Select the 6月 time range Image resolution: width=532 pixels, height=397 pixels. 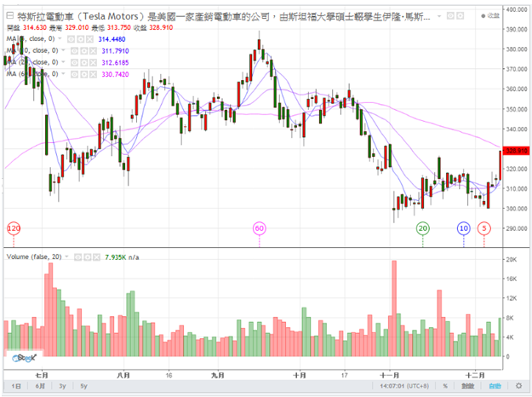tap(40, 386)
